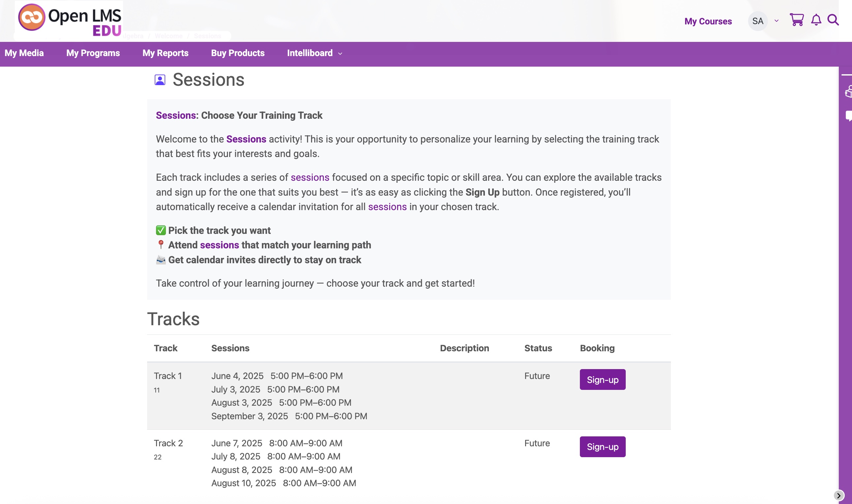Screen dimensions: 852x504
Task: Click the July 3, 2025 session entry
Action: point(275,390)
